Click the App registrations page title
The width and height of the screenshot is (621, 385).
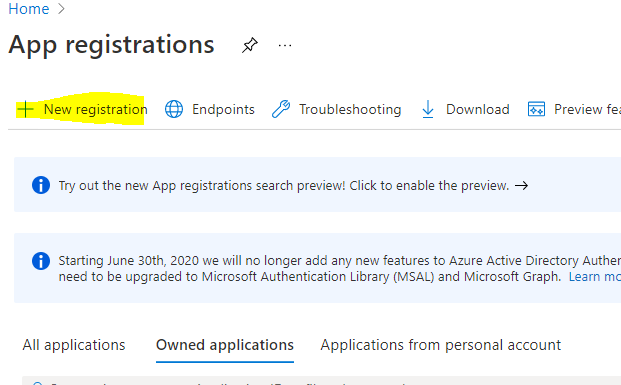pyautogui.click(x=111, y=45)
